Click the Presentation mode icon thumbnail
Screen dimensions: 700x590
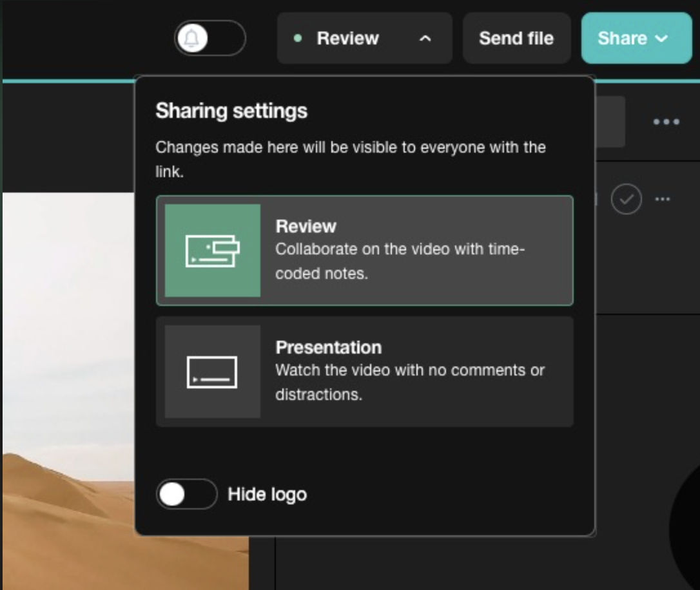click(x=213, y=372)
